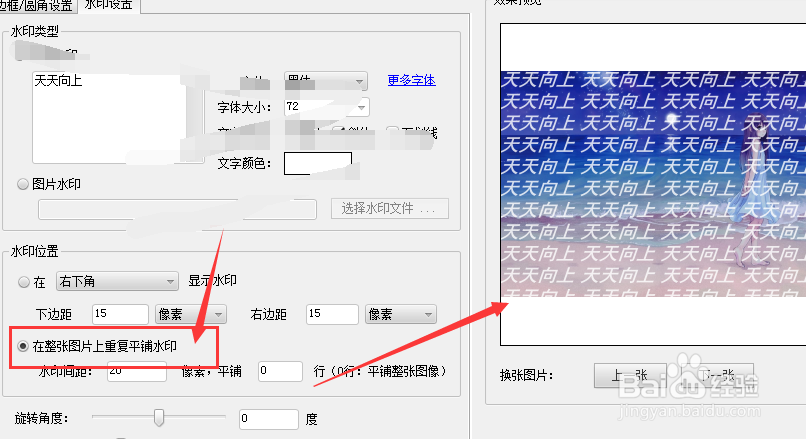
Task: Click the watermark text box containing 天天向上
Action: coord(118,117)
